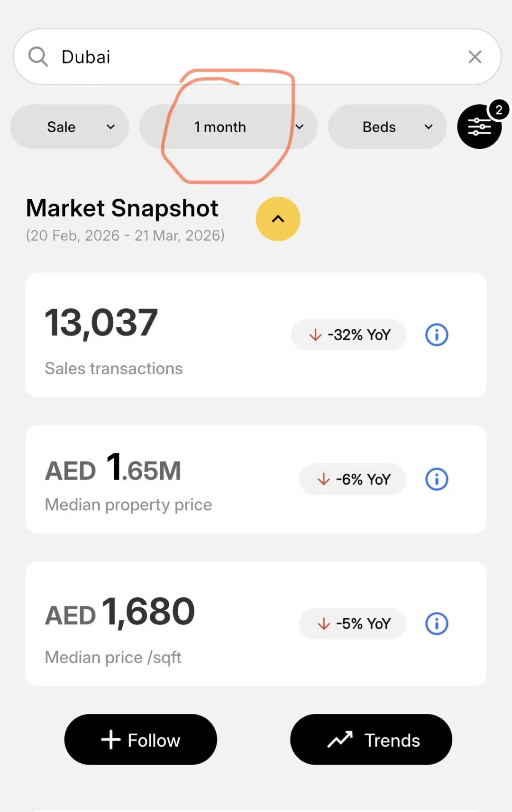This screenshot has height=812, width=512.
Task: Tap the -6% YoY badge
Action: tap(352, 479)
